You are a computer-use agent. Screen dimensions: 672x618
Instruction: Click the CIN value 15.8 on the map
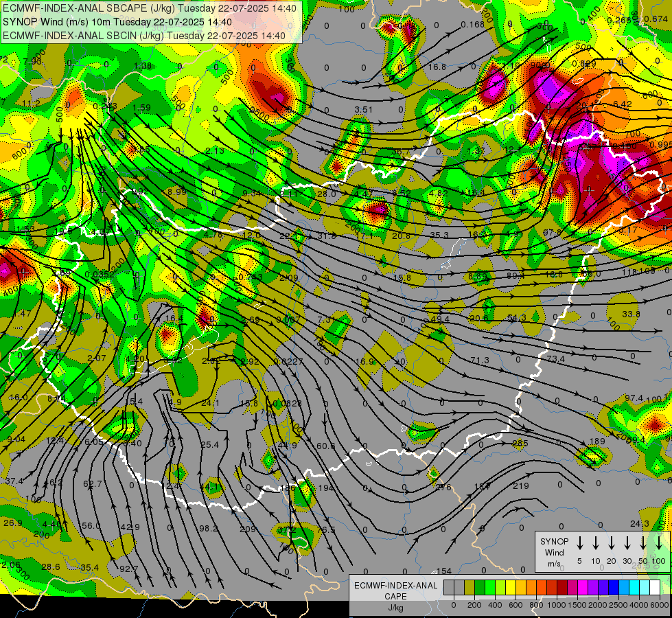click(402, 278)
